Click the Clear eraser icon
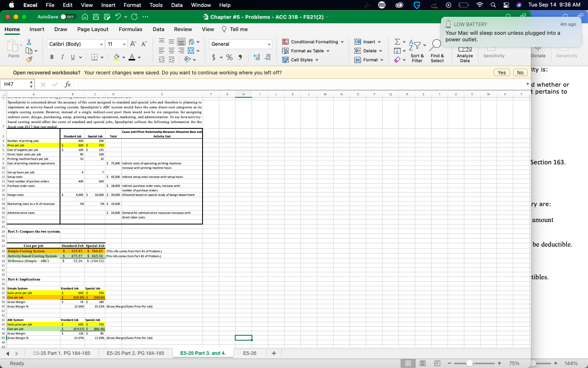Viewport: 588px width, 368px height. pos(397,60)
